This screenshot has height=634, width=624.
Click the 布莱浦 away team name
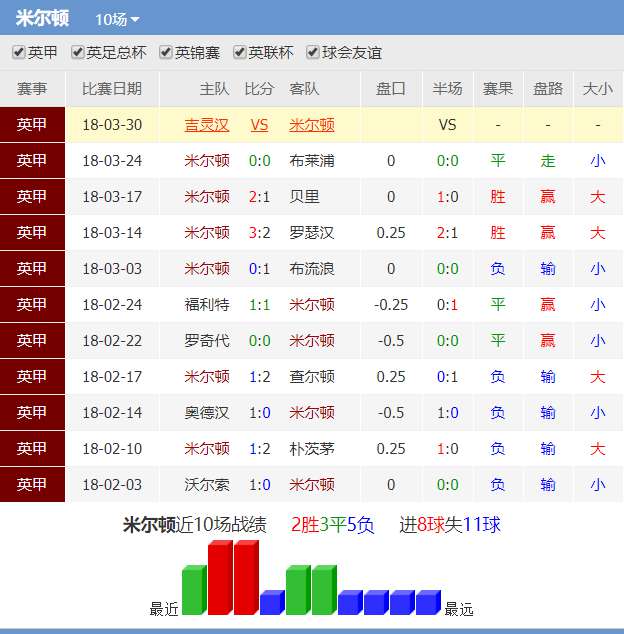click(312, 161)
